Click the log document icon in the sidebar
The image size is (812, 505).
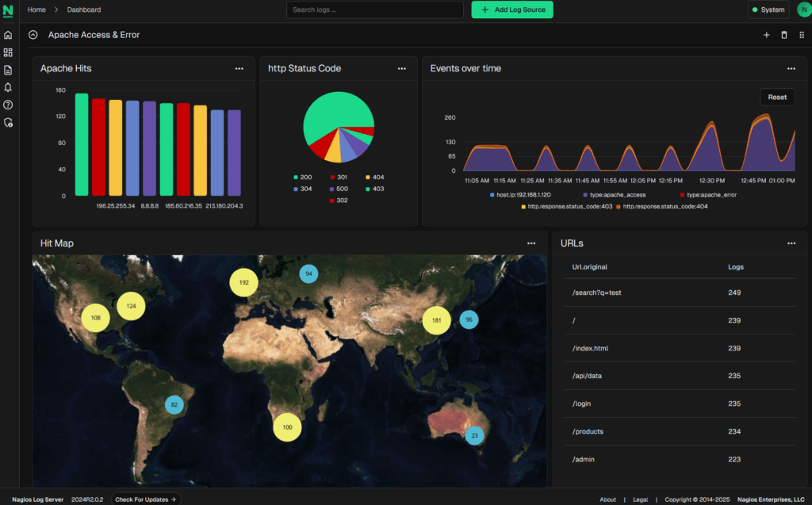click(x=8, y=70)
